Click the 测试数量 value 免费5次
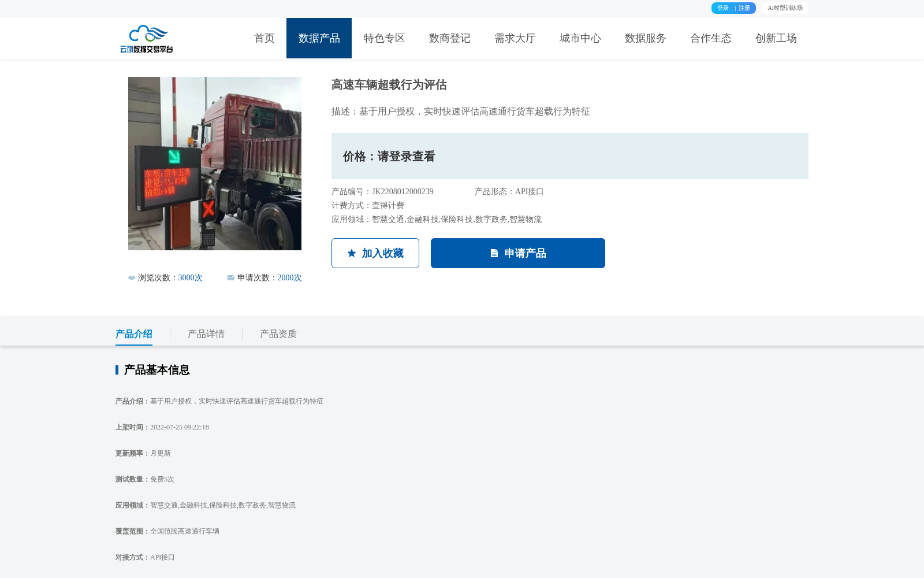The width and height of the screenshot is (924, 578). click(x=162, y=480)
